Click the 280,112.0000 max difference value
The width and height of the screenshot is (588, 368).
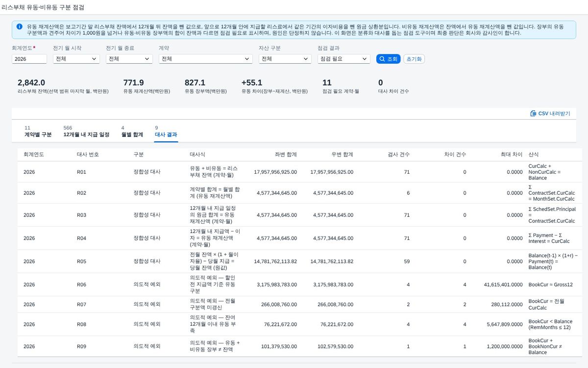[507, 304]
